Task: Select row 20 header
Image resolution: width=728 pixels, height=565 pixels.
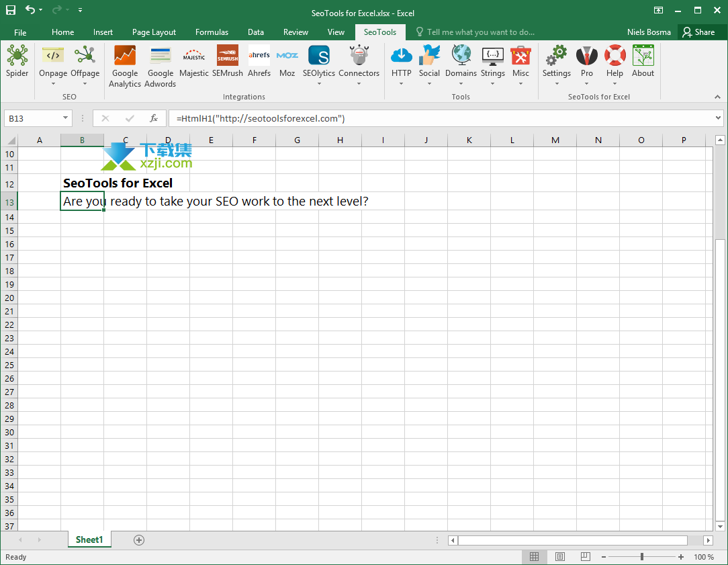Action: click(9, 298)
